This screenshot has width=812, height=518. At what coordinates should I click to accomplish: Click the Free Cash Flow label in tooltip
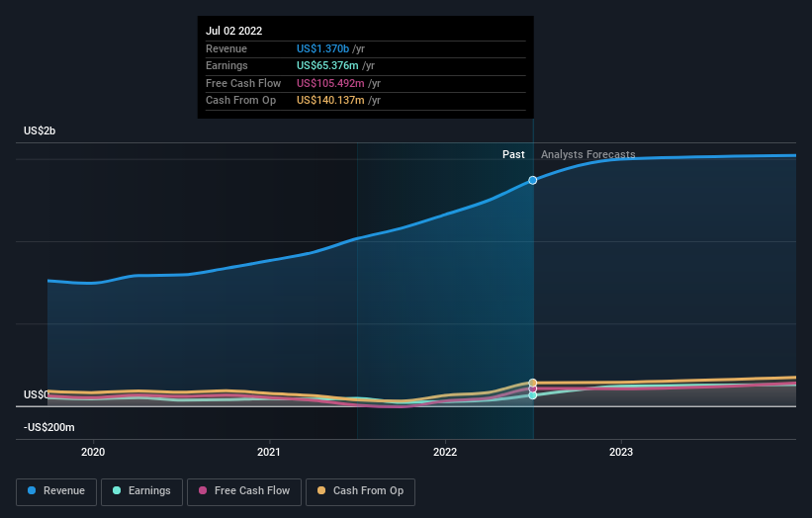point(243,83)
